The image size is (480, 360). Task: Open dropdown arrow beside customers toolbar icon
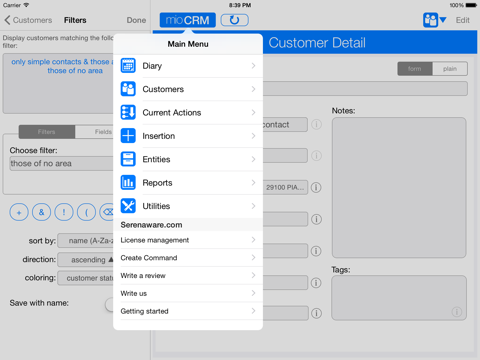[443, 20]
